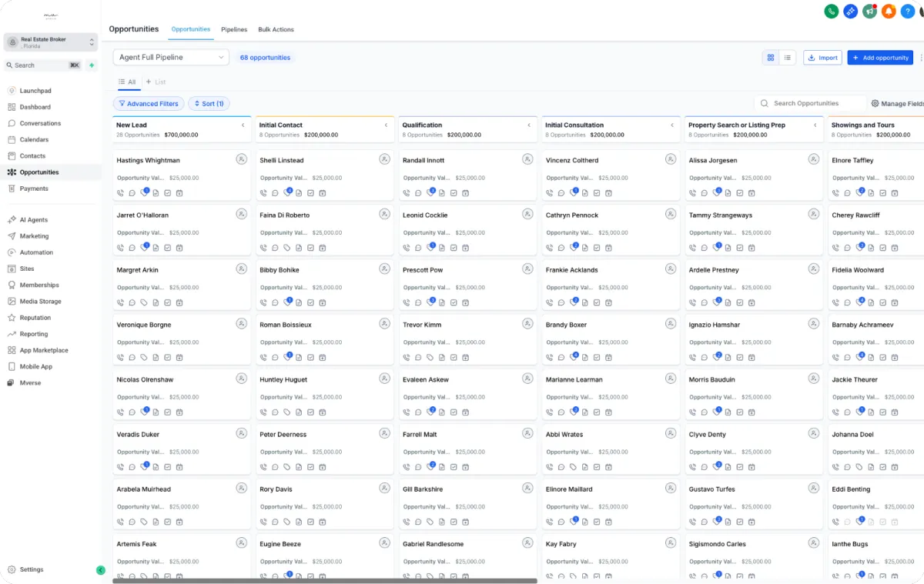Open the notes icon on Shelli Linstead's card
The height and width of the screenshot is (584, 924).
pos(299,193)
